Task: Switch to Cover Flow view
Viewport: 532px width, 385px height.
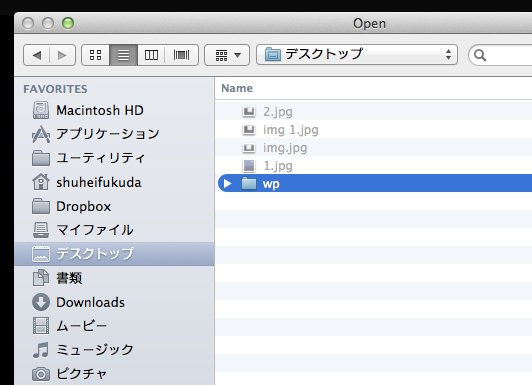Action: point(182,55)
